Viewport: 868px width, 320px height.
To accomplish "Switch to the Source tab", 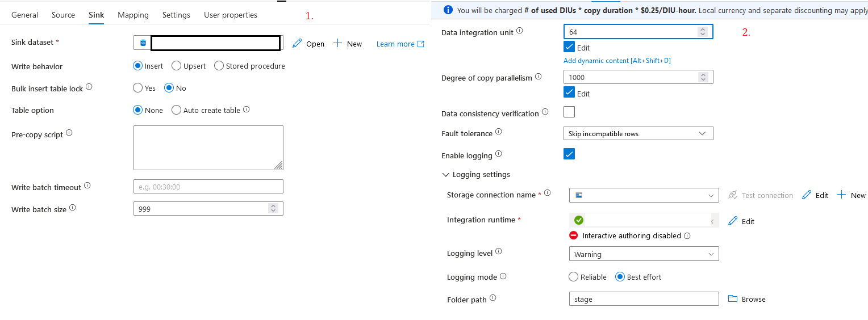I will tap(63, 15).
